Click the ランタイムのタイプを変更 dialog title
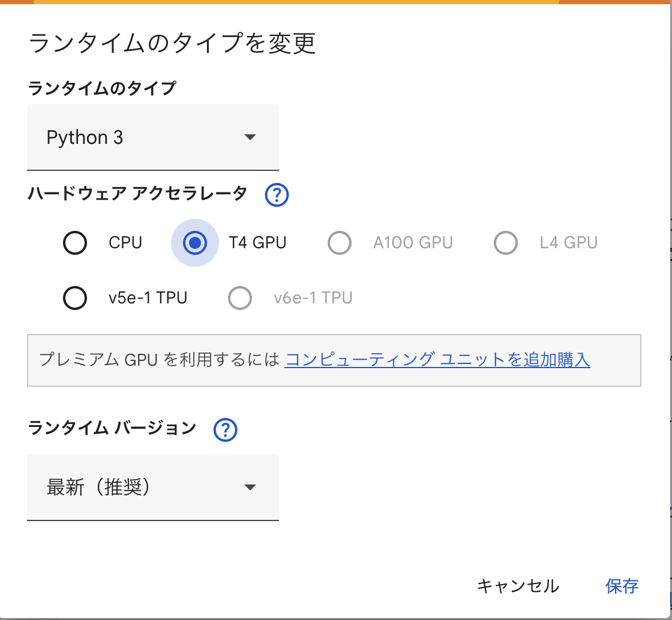 pos(172,44)
